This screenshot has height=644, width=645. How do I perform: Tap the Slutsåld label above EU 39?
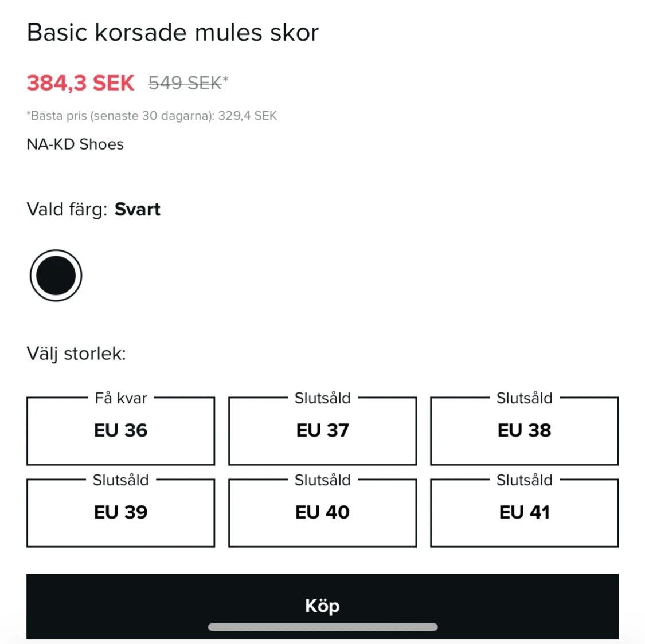[x=120, y=480]
